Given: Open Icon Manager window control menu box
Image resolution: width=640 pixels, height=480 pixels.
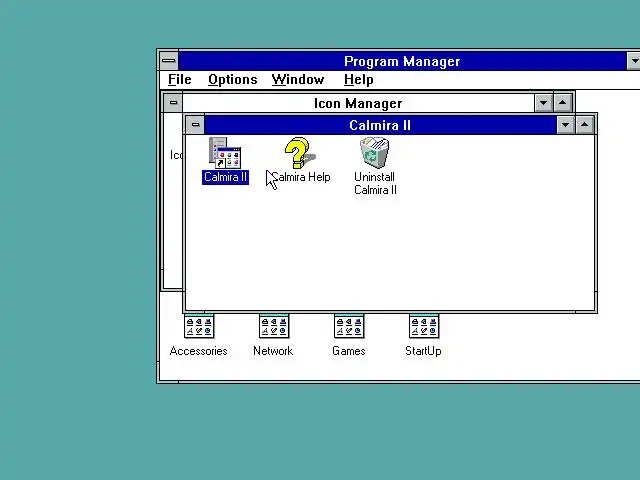Looking at the screenshot, I should [x=173, y=102].
